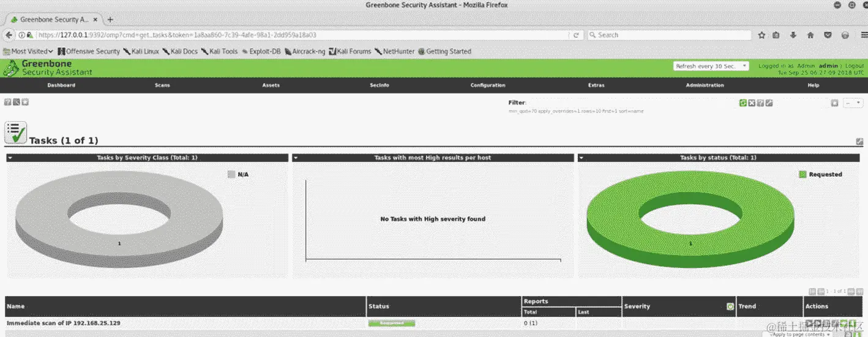Sort by Last report column

point(583,312)
